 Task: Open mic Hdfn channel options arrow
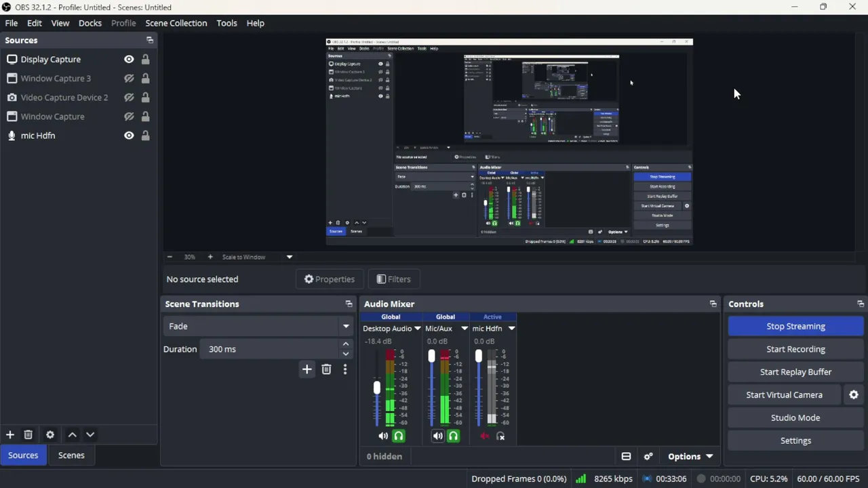click(x=511, y=329)
